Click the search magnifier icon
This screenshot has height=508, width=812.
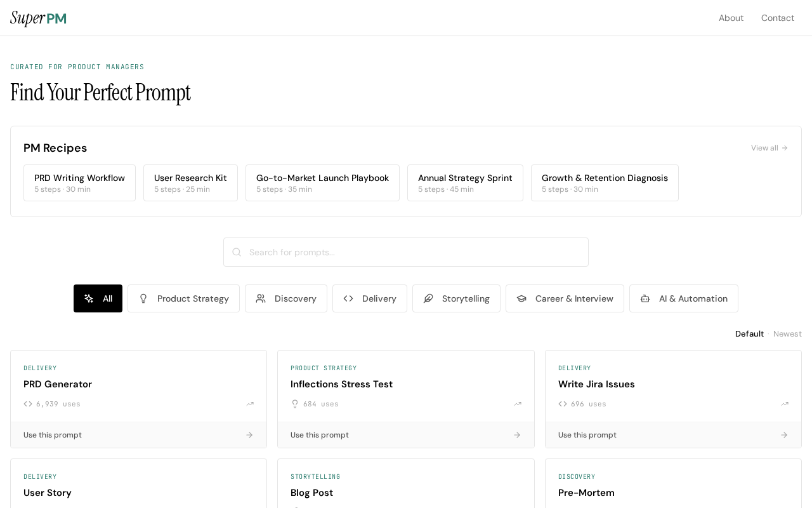coord(237,252)
